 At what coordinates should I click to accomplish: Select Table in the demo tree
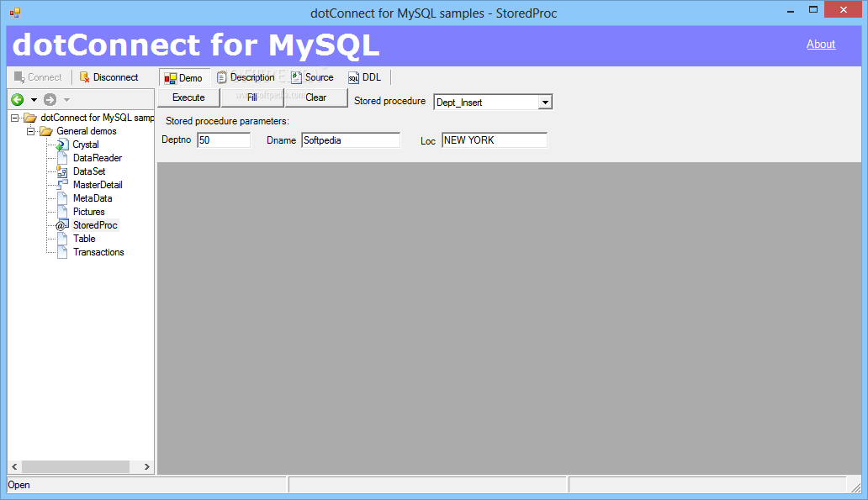coord(84,239)
